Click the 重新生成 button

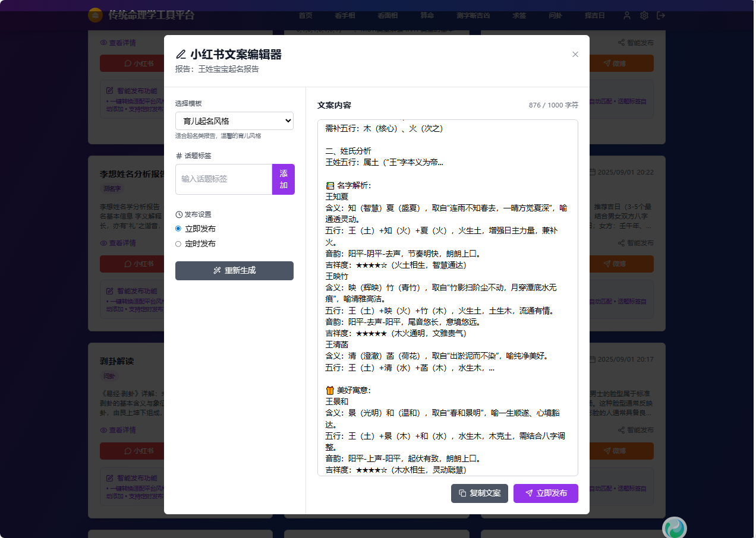pos(234,270)
